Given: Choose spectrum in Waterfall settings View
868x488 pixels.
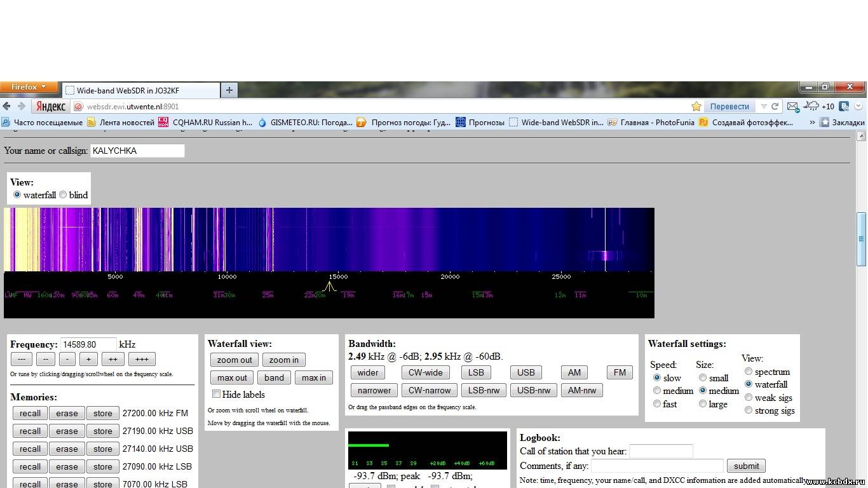Looking at the screenshot, I should pyautogui.click(x=749, y=372).
